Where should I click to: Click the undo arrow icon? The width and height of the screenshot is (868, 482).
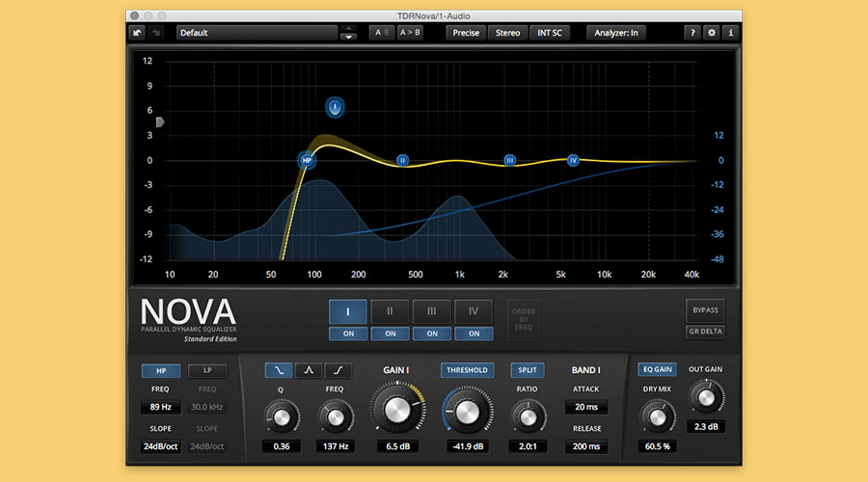139,33
